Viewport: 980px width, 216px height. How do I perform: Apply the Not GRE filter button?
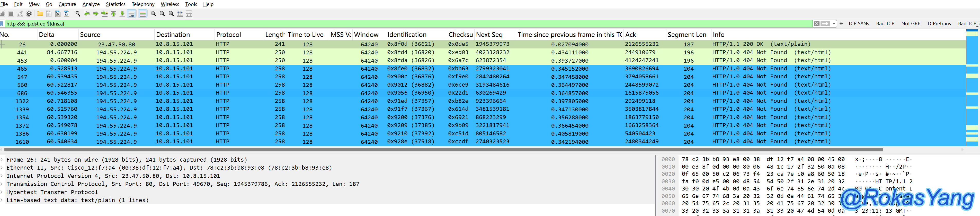click(x=910, y=24)
